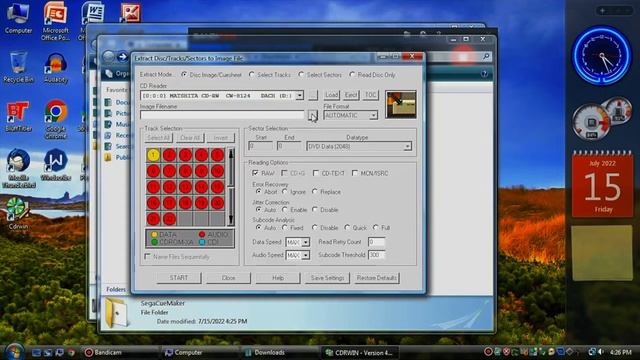Switch to CDRWIN taskbar window

click(x=359, y=352)
